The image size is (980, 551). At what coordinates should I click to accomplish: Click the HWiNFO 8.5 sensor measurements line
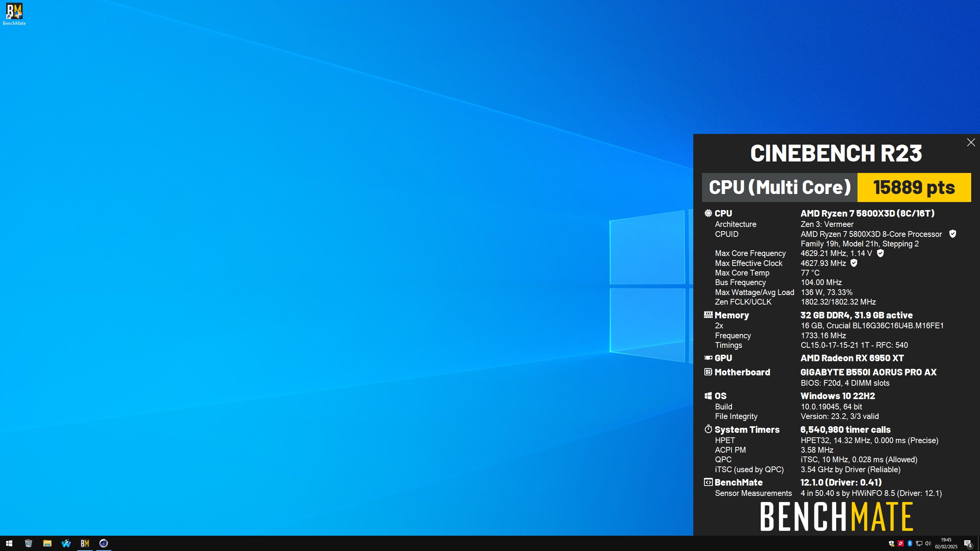pos(871,493)
